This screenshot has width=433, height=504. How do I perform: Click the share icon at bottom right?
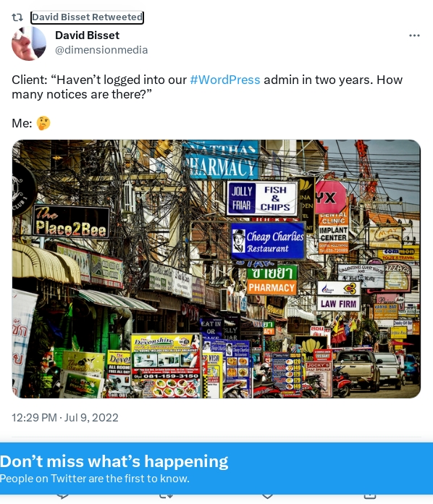point(370,496)
